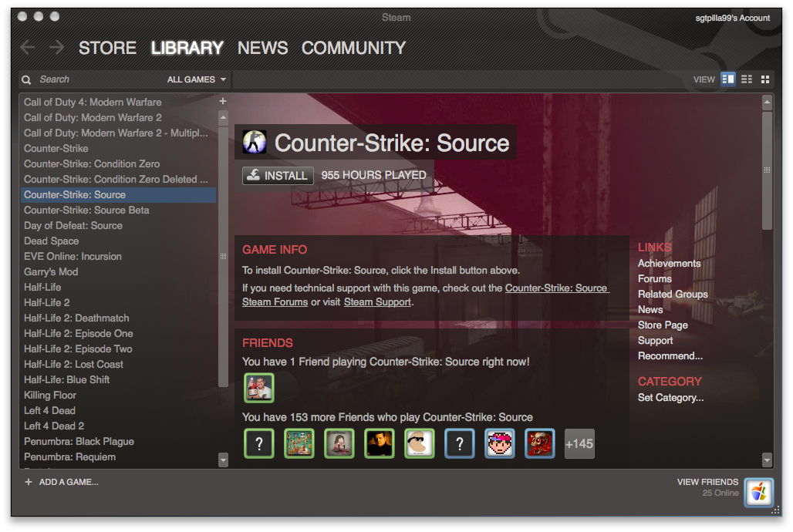The width and height of the screenshot is (793, 532).
Task: Open the Forums link
Action: (654, 278)
